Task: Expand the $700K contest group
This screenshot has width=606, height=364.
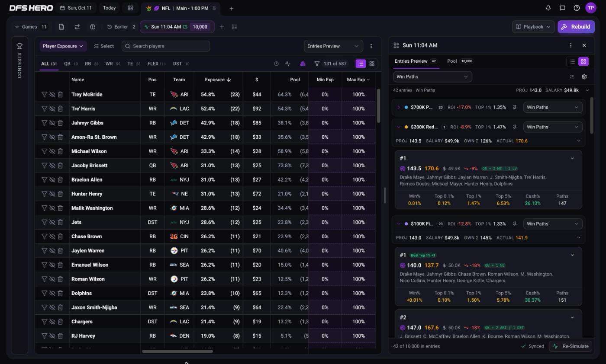Action: [x=399, y=107]
